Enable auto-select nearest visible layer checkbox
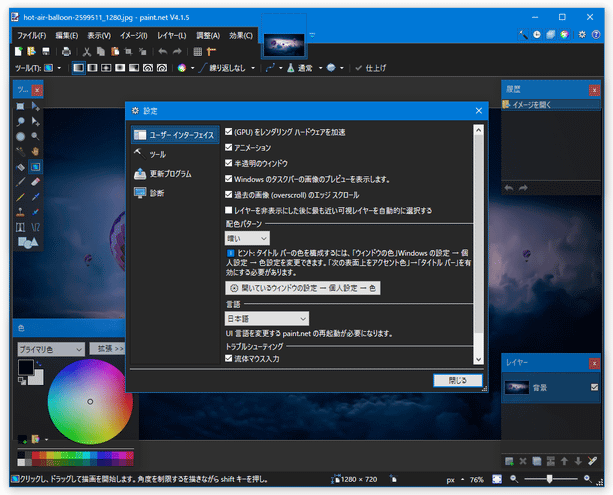Image resolution: width=613 pixels, height=495 pixels. coord(229,210)
